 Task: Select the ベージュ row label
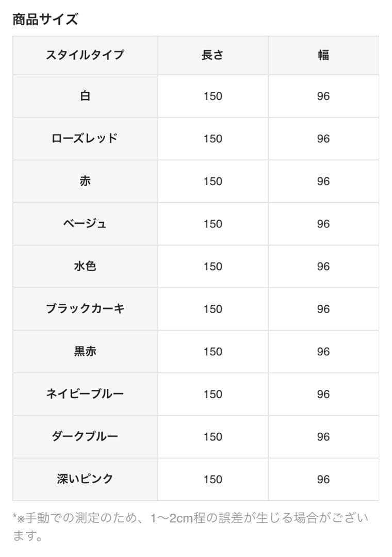(85, 223)
